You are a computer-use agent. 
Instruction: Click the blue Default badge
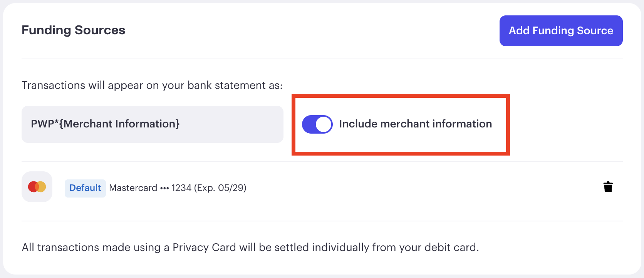point(85,188)
